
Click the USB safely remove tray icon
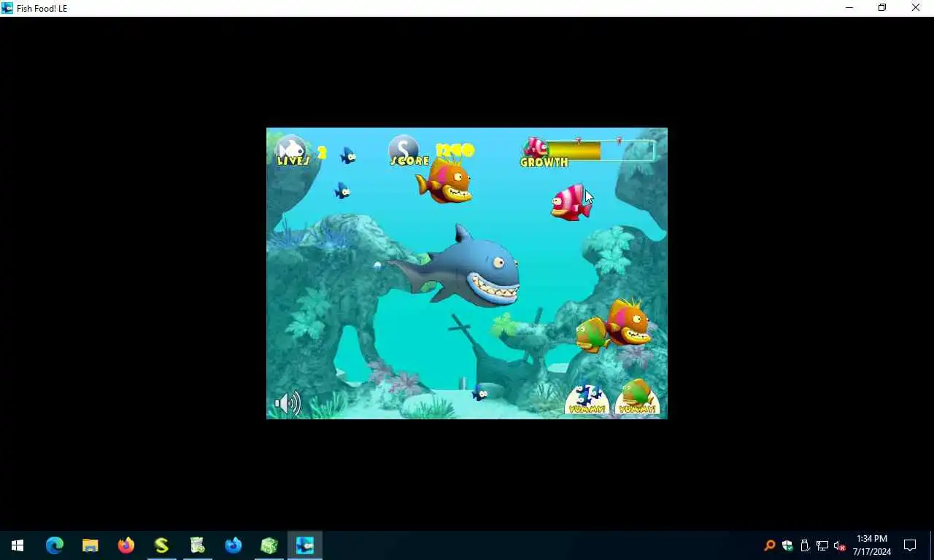805,545
